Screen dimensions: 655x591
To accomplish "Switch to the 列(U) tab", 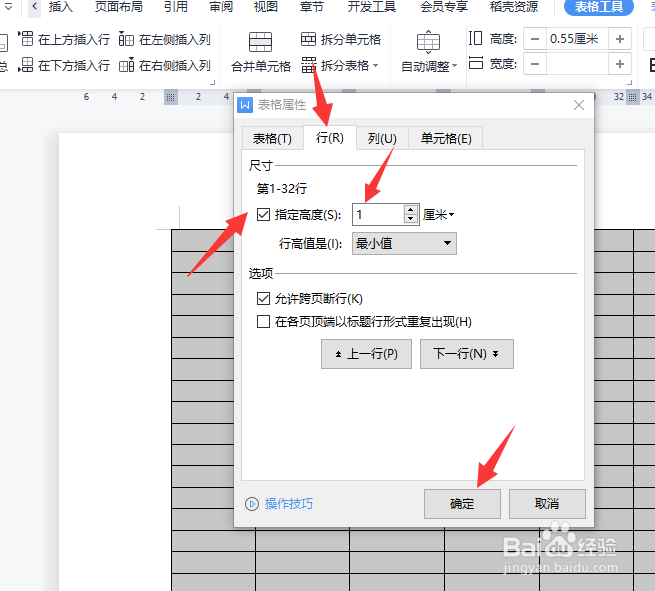I will 382,138.
